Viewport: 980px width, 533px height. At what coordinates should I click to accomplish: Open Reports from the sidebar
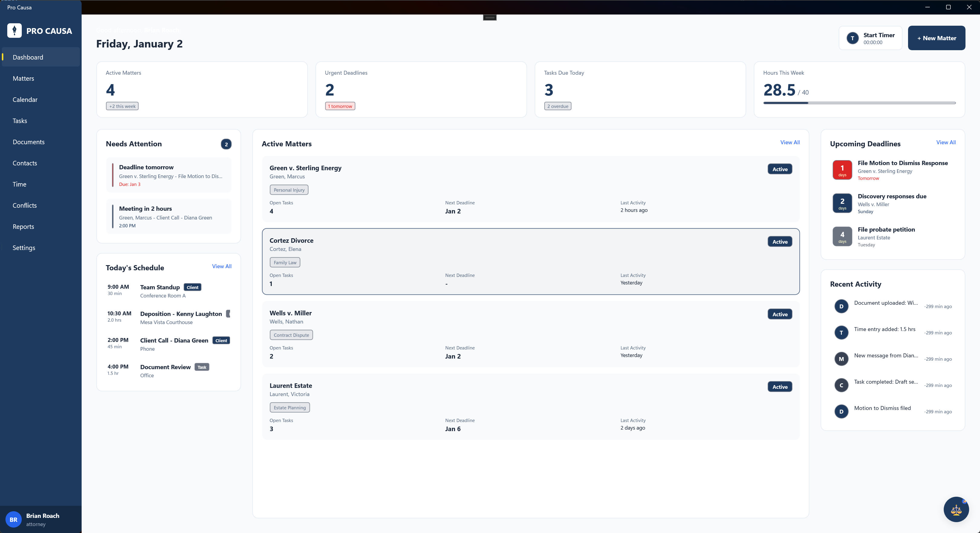pos(23,226)
